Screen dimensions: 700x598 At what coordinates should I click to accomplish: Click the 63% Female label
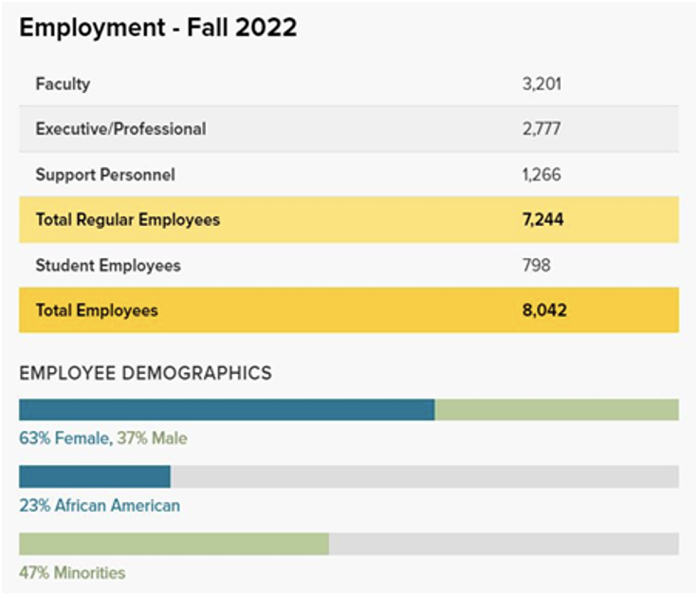click(64, 439)
